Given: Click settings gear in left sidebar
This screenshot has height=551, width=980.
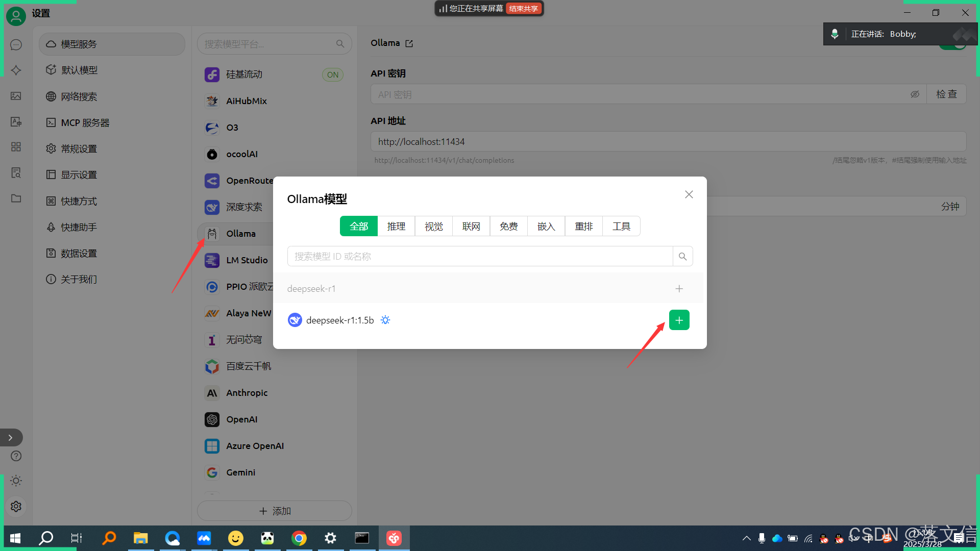Looking at the screenshot, I should click(16, 506).
